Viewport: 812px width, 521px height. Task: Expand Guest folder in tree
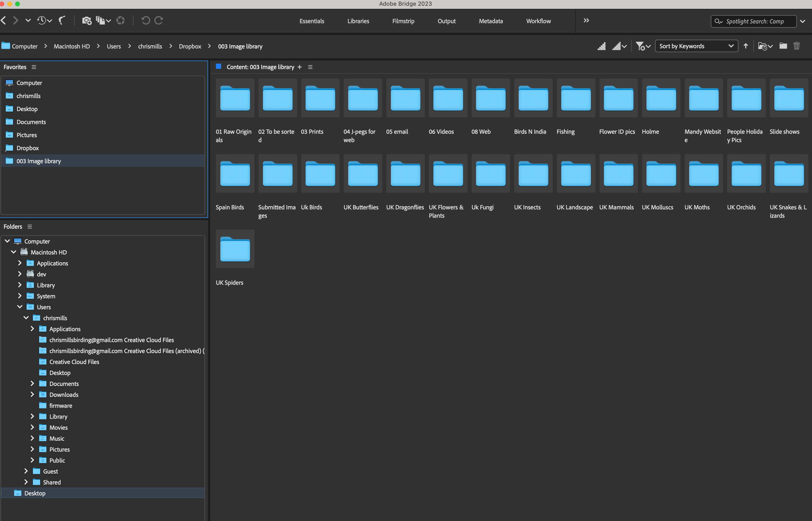(x=26, y=471)
